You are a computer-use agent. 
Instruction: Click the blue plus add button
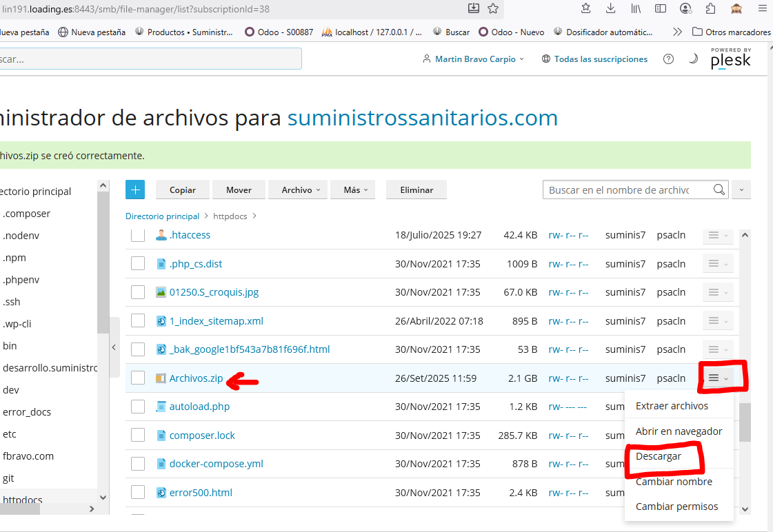coord(135,190)
